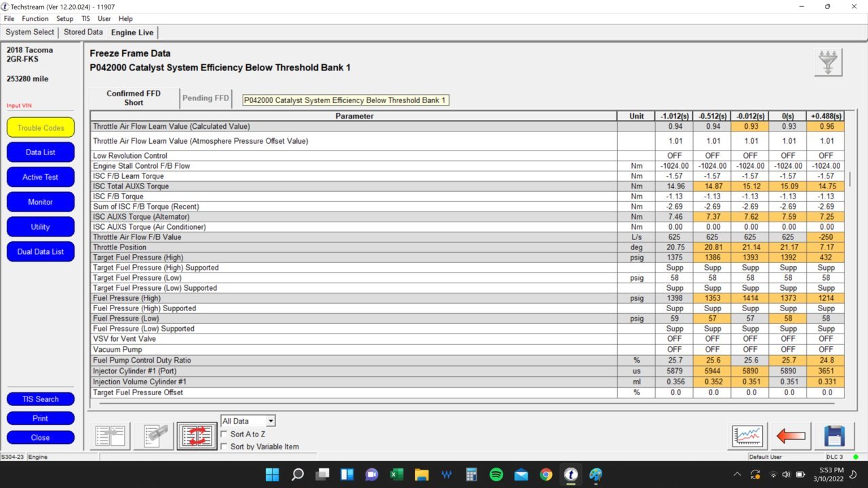Select Low Revolution Control row
This screenshot has width=868, height=488.
[468, 156]
